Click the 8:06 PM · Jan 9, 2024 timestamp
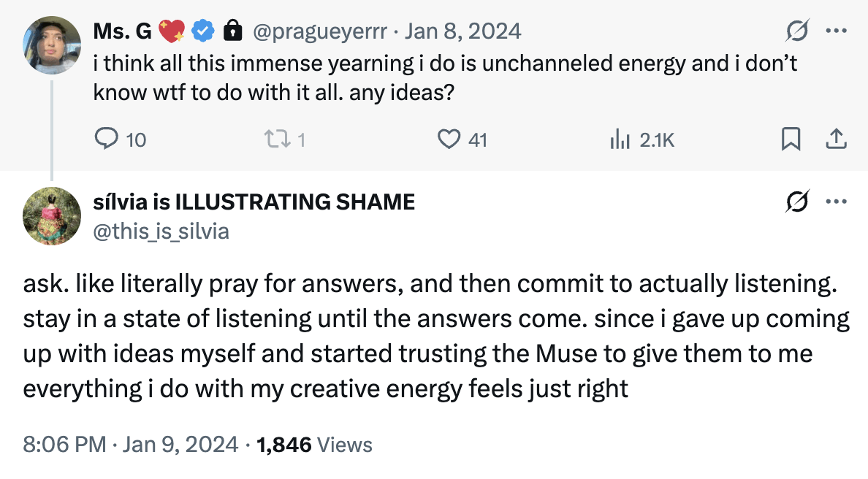 click(130, 444)
